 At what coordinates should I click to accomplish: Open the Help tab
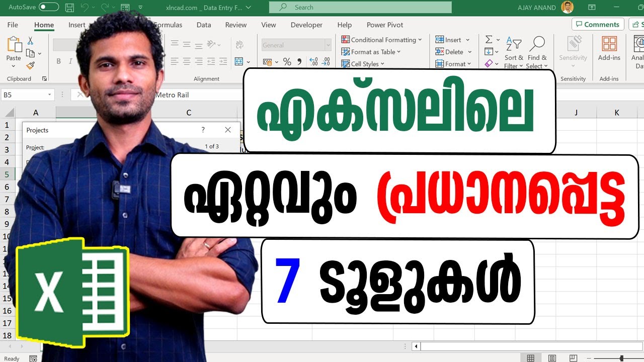(x=345, y=25)
